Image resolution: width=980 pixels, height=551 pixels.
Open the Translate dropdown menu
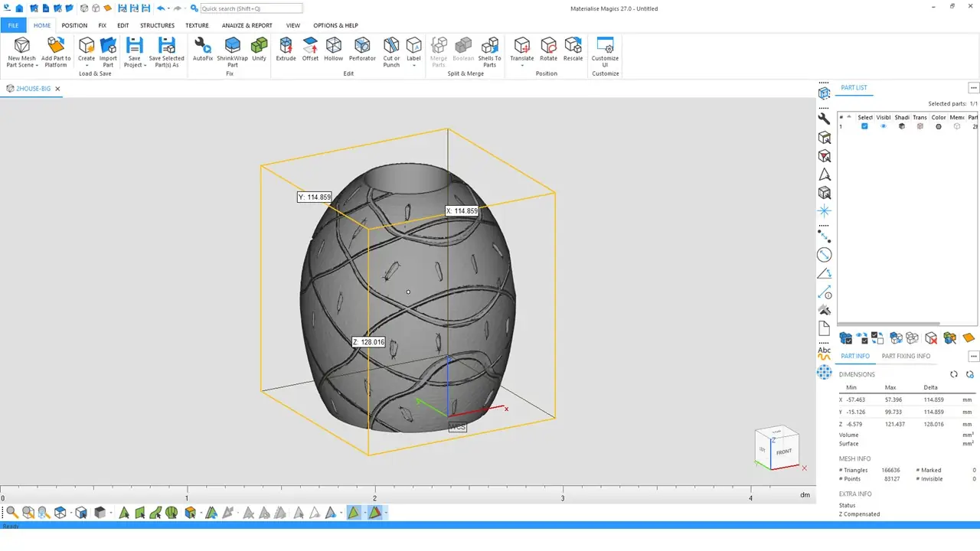pyautogui.click(x=521, y=65)
